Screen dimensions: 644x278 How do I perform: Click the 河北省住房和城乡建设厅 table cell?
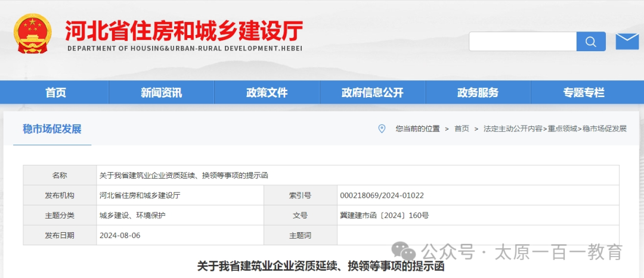tap(180, 196)
